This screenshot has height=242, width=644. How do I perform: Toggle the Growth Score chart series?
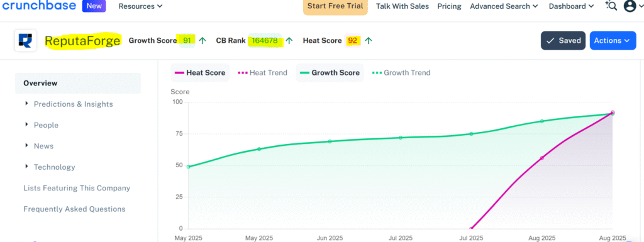[x=330, y=73]
